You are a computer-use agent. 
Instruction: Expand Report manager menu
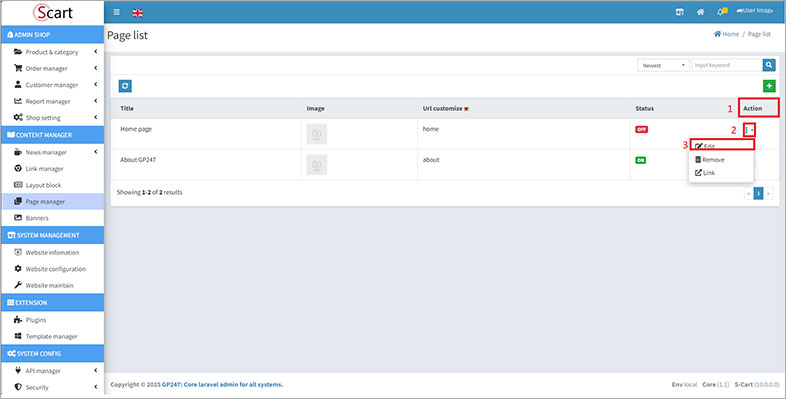pos(52,101)
